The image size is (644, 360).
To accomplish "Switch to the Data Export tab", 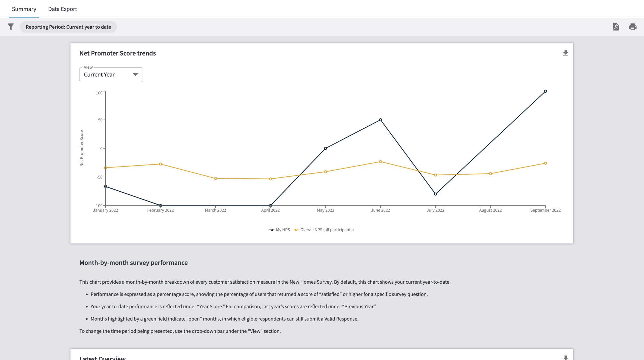I will (63, 9).
